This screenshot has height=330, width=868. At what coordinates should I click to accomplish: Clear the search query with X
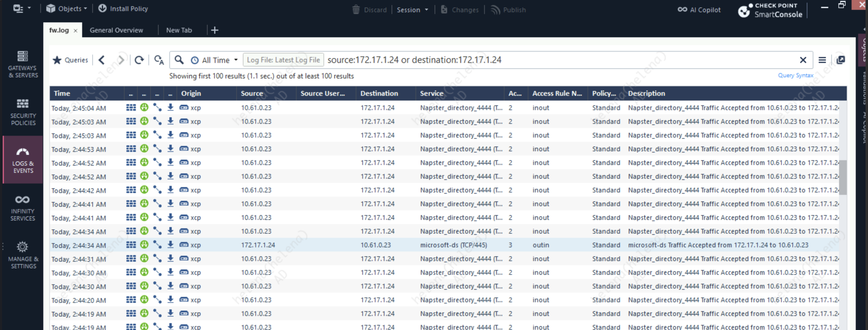pyautogui.click(x=803, y=60)
